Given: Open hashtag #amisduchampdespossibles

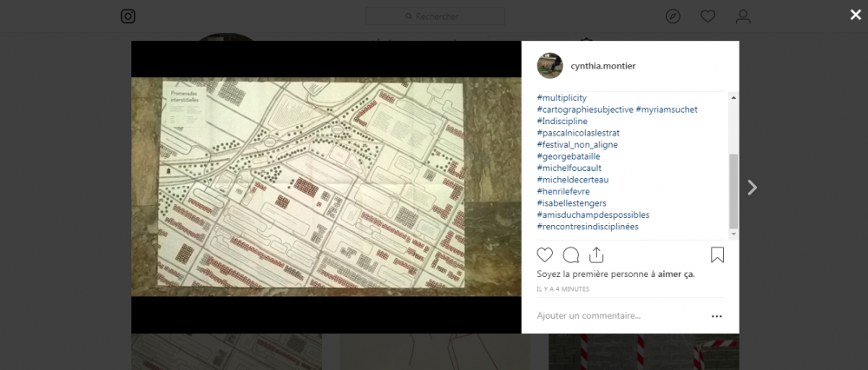Looking at the screenshot, I should (x=594, y=215).
